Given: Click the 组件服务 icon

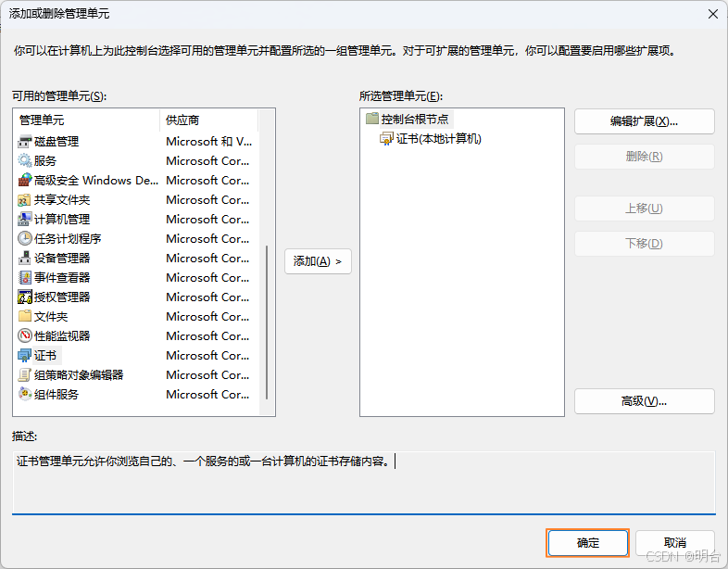Looking at the screenshot, I should coord(25,395).
